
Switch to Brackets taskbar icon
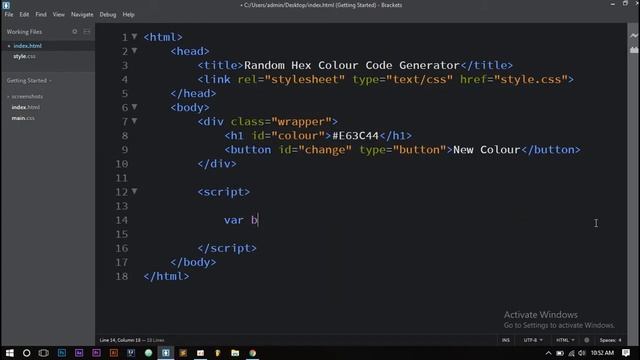point(166,353)
